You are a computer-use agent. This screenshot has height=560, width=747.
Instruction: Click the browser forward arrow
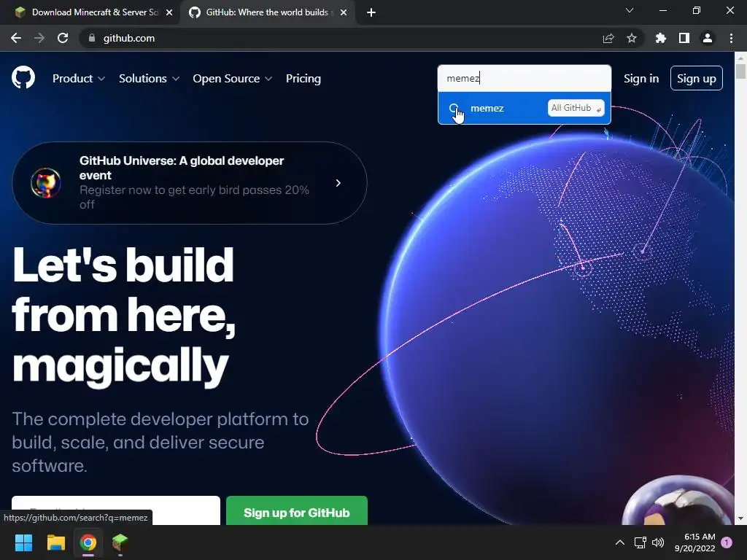click(39, 38)
